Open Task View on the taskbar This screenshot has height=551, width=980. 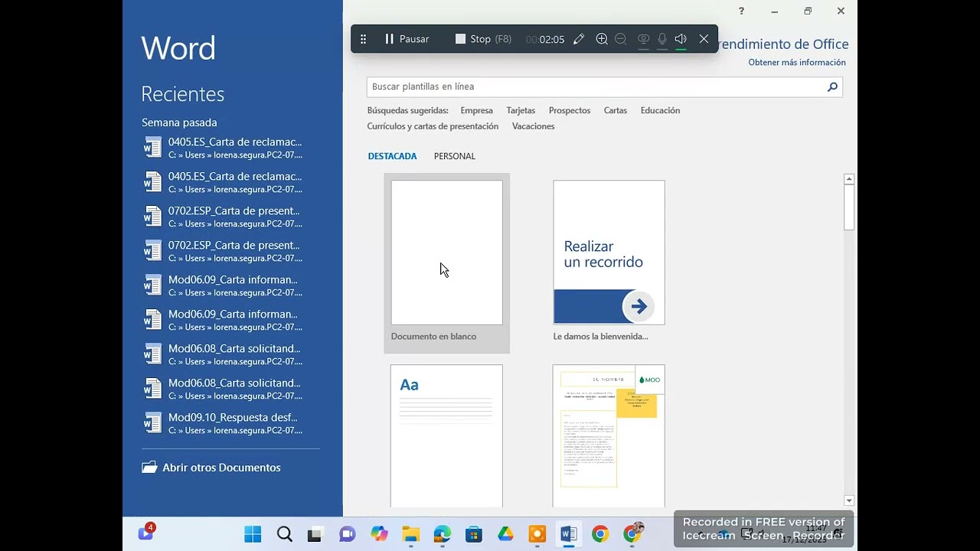pos(315,534)
